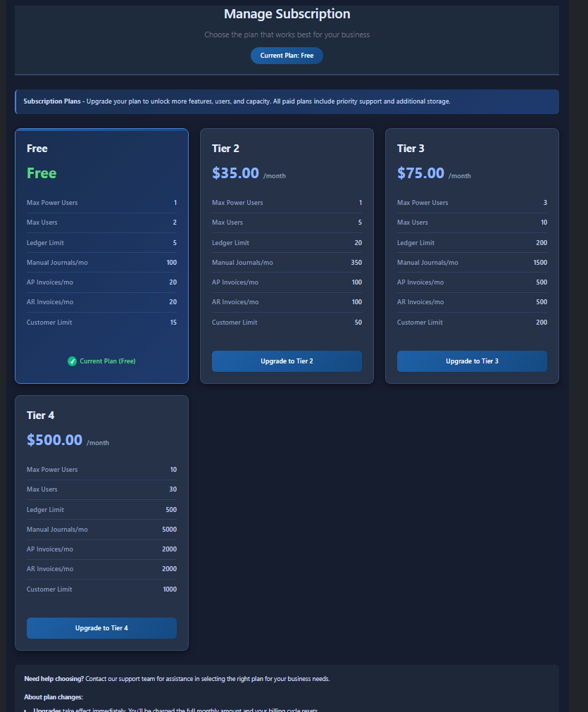
Task: Click the $500.00 price on Tier 4
Action: tap(54, 440)
